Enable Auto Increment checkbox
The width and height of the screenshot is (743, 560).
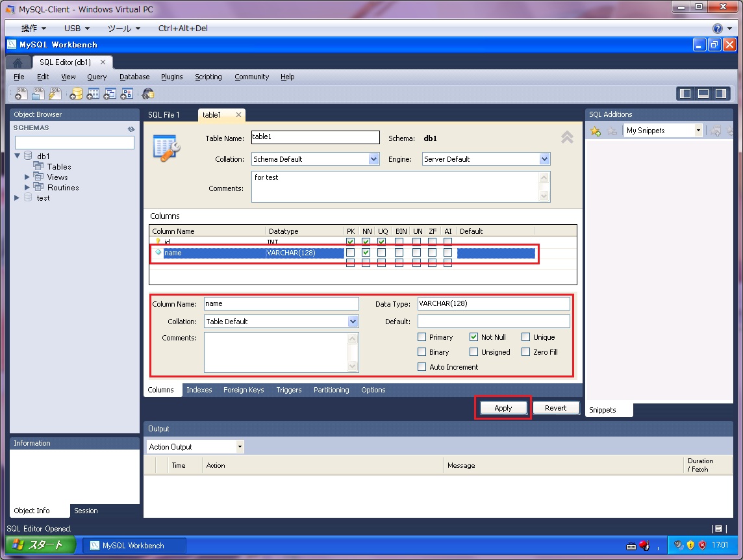pyautogui.click(x=422, y=366)
